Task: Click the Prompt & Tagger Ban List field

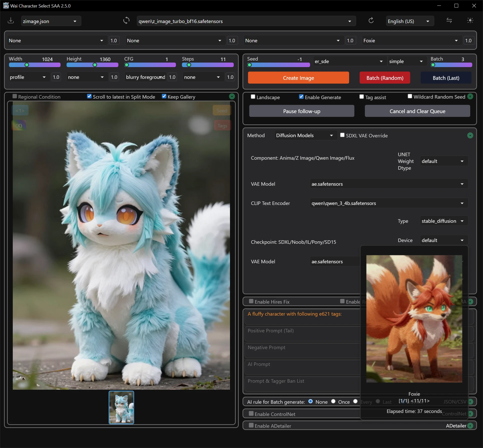Action: pos(302,384)
